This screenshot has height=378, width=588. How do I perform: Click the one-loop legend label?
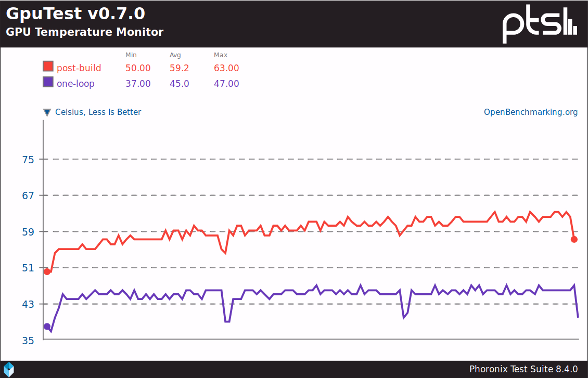75,84
